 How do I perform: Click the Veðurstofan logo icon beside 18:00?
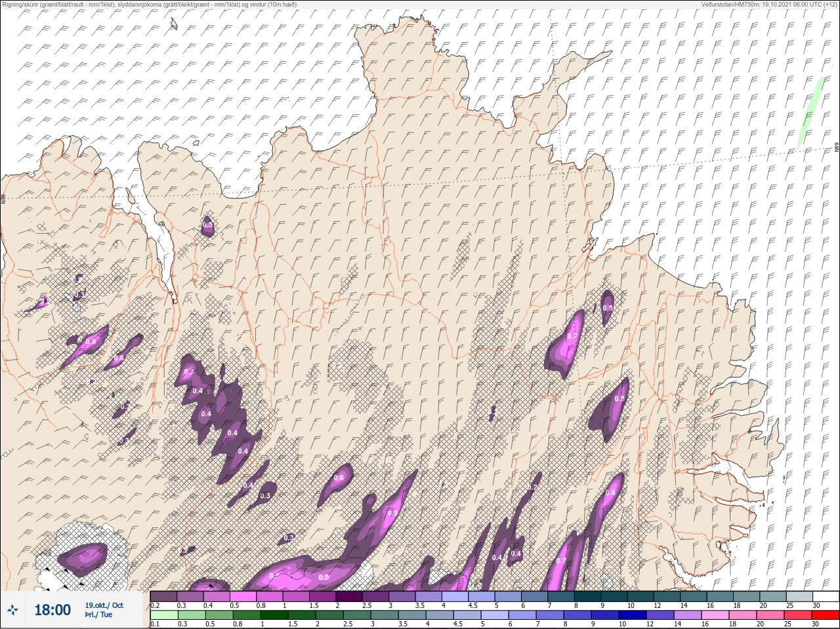click(x=13, y=610)
